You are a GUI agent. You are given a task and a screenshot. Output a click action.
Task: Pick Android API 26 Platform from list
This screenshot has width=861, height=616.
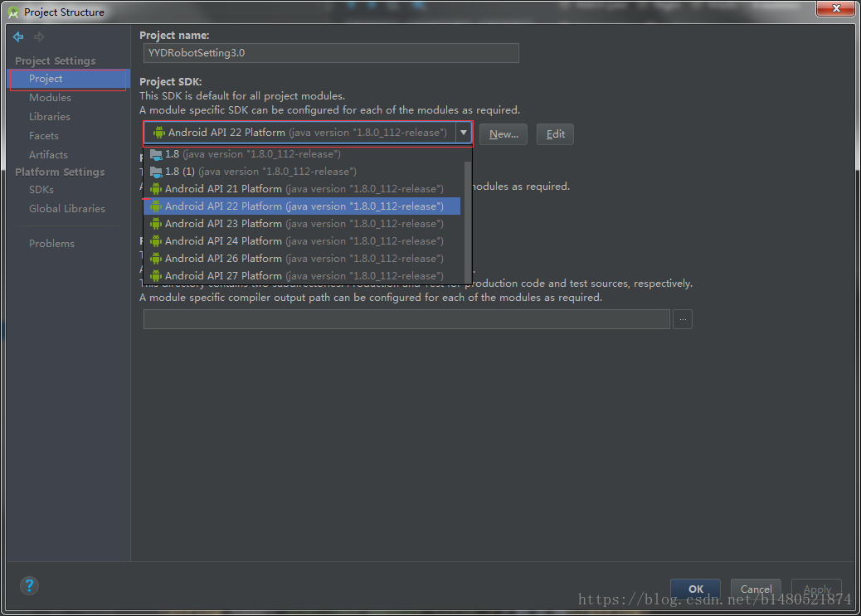301,259
